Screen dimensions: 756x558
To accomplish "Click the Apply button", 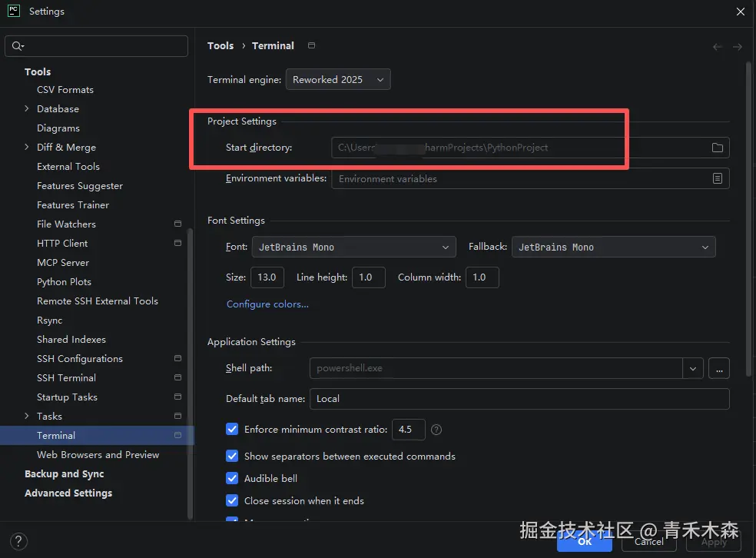I will [x=714, y=542].
